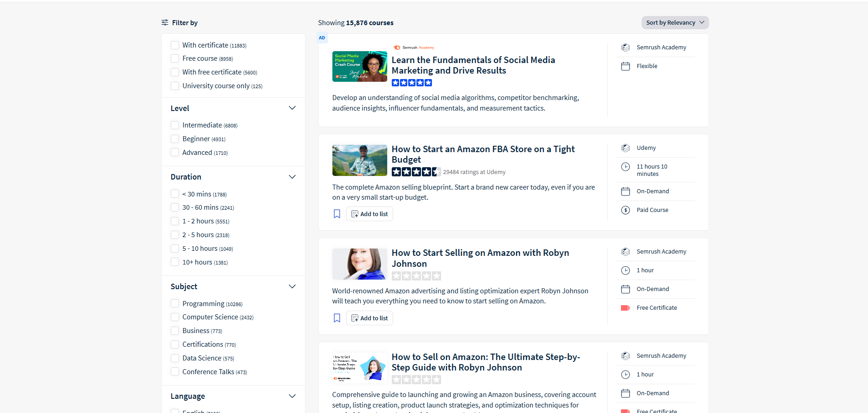The image size is (868, 413).
Task: Collapse the Language filter section
Action: pyautogui.click(x=292, y=396)
